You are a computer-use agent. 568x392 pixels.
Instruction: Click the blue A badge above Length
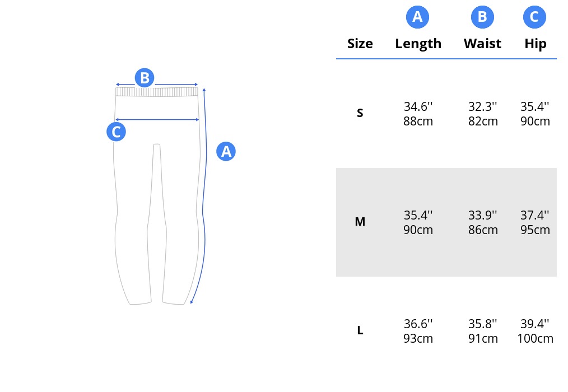pyautogui.click(x=417, y=17)
